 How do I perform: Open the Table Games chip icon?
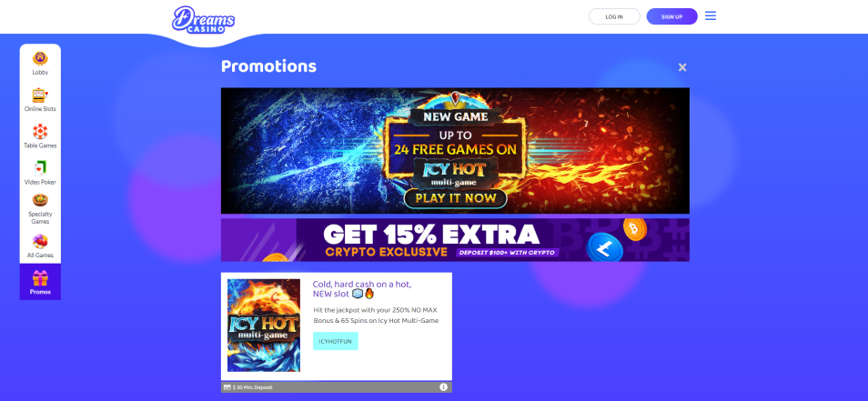[40, 132]
